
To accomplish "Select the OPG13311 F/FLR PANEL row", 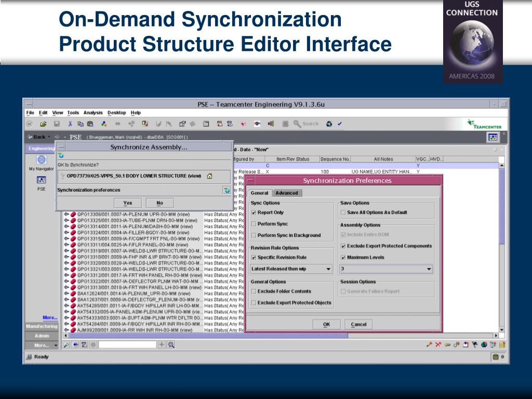I will click(132, 245).
